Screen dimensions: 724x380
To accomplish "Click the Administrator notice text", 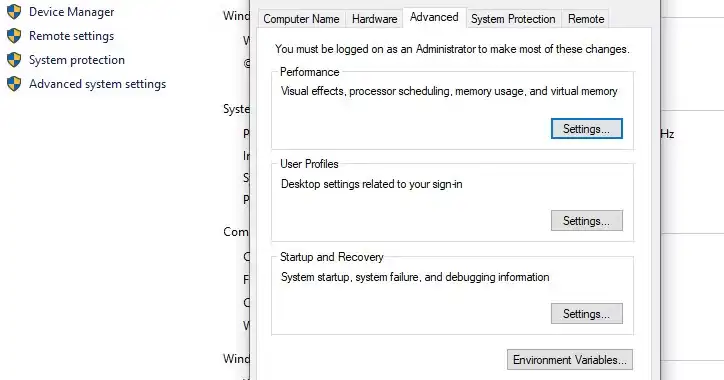I will coord(452,49).
